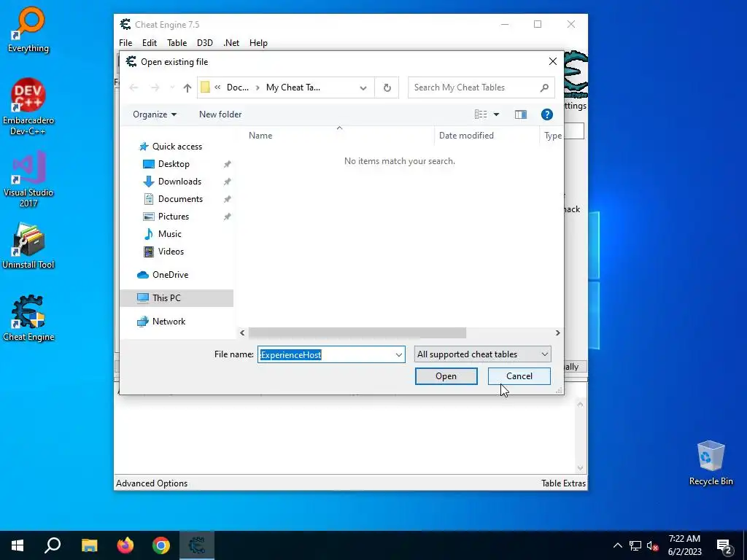Sort by the Name column header
This screenshot has height=560, width=747.
(260, 136)
